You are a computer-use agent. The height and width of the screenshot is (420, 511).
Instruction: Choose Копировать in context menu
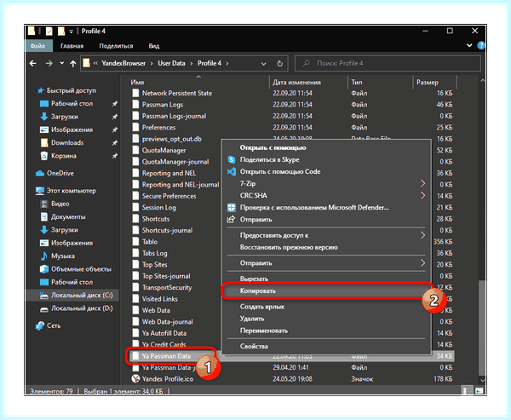click(326, 291)
